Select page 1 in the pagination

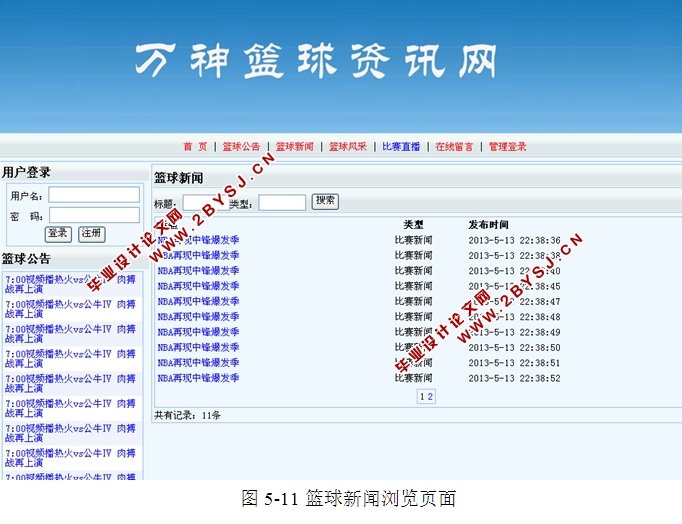click(422, 397)
